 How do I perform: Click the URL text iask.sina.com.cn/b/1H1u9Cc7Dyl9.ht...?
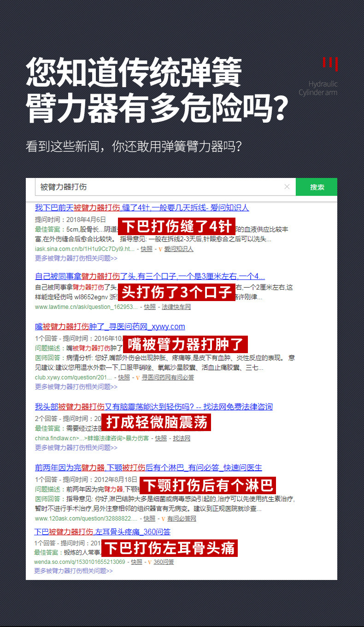[x=85, y=249]
